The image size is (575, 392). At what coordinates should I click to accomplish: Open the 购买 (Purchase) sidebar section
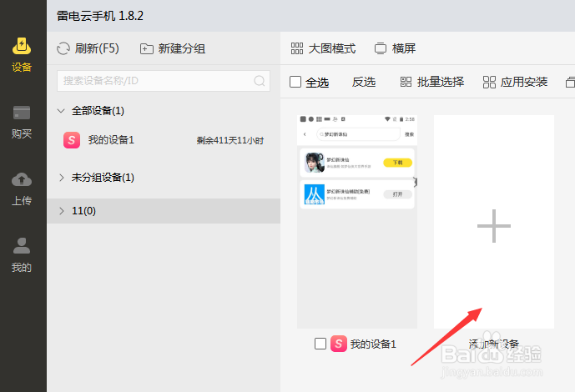pos(22,123)
